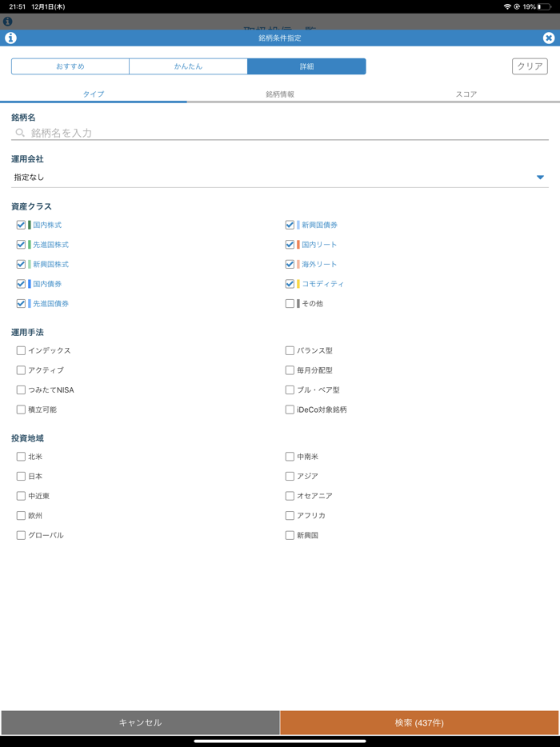Run the 検索 (437件) search button
The width and height of the screenshot is (560, 747).
(x=419, y=723)
